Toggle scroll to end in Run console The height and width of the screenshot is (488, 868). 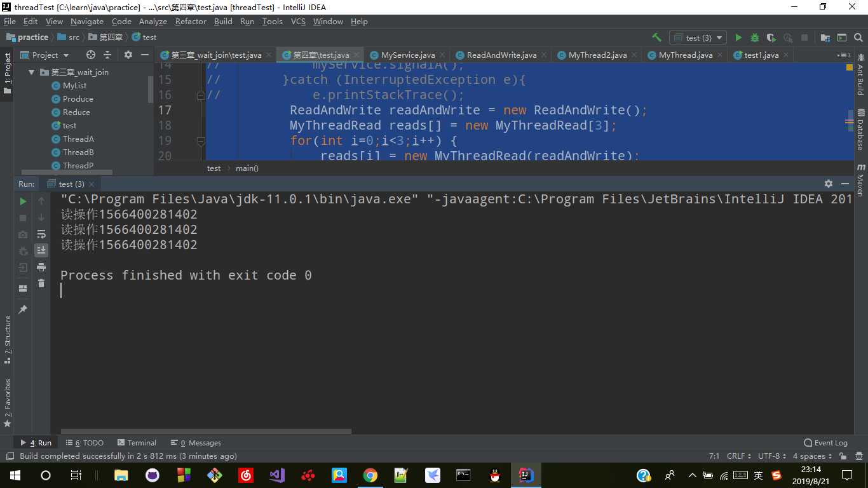41,250
